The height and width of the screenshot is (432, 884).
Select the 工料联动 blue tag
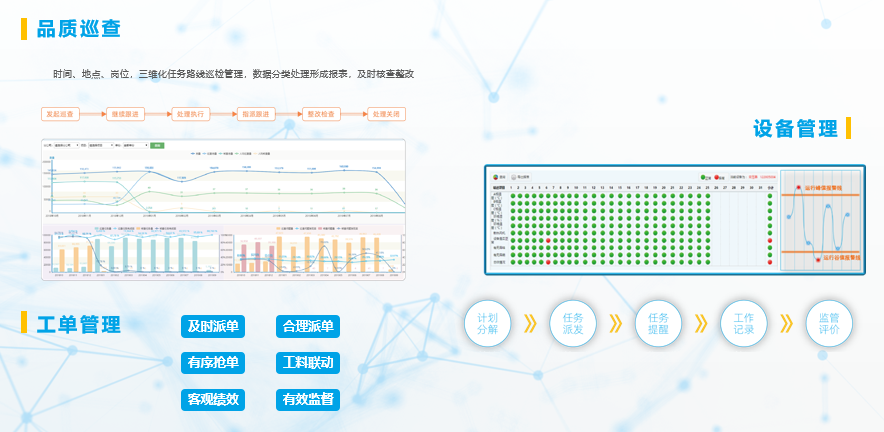(x=308, y=362)
